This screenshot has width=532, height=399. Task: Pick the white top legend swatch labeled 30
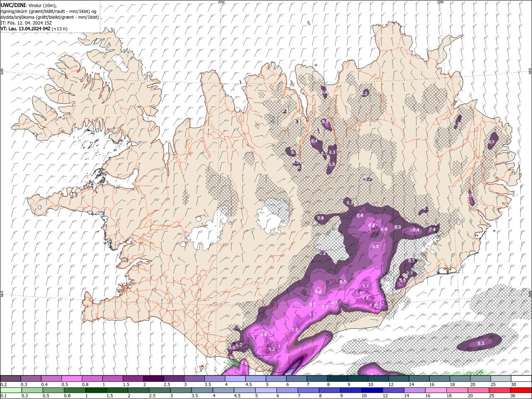pos(521,379)
